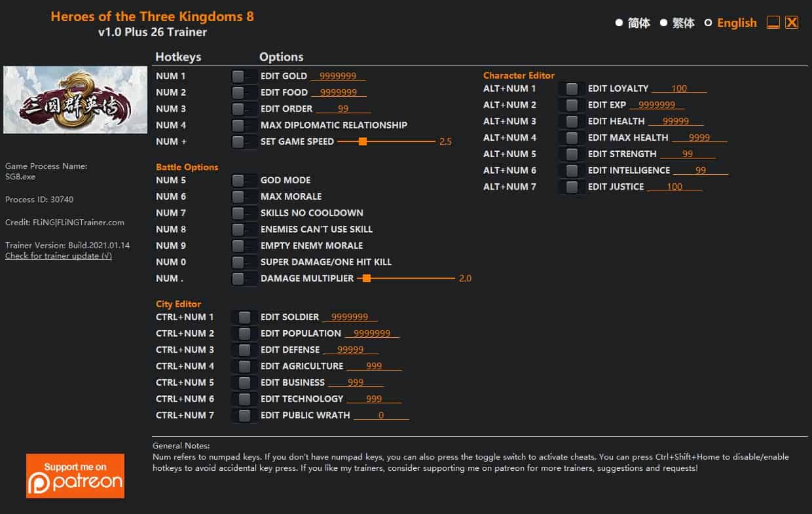Image resolution: width=812 pixels, height=514 pixels.
Task: Enable Max Morale
Action: (244, 196)
